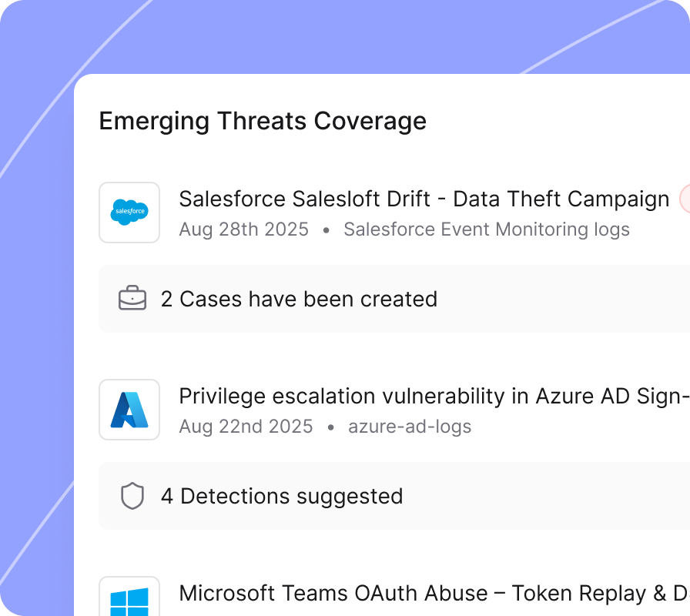
Task: View the 4 Detections suggested text
Action: point(282,496)
